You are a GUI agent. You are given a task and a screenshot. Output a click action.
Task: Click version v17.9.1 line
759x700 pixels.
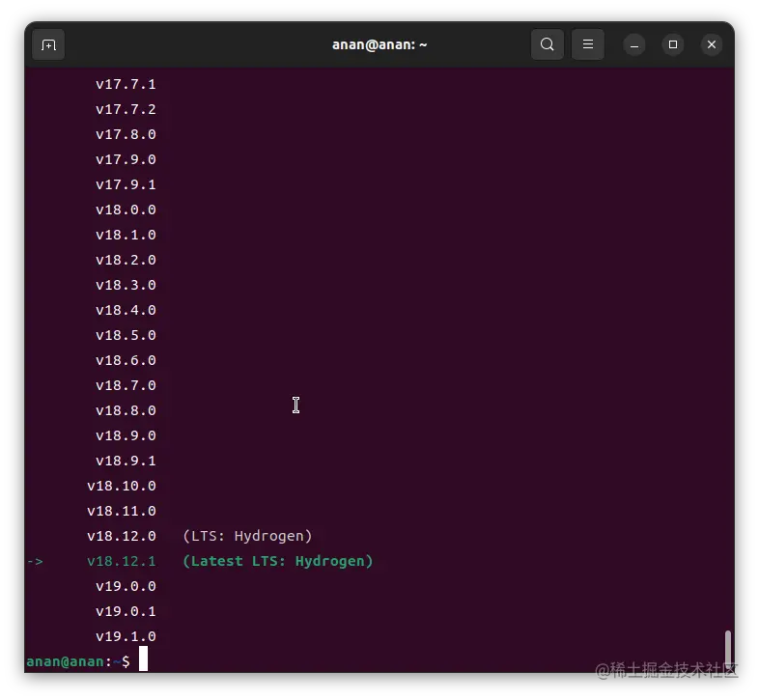126,185
